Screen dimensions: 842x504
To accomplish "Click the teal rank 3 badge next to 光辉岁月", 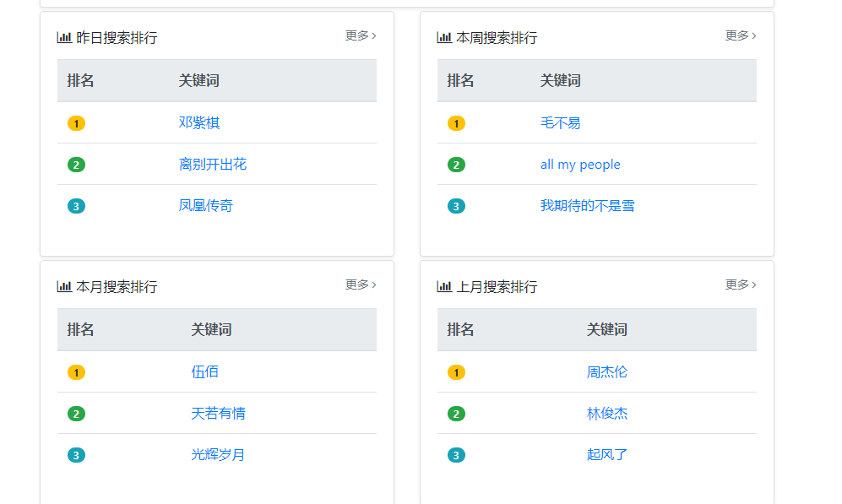I will tap(76, 455).
